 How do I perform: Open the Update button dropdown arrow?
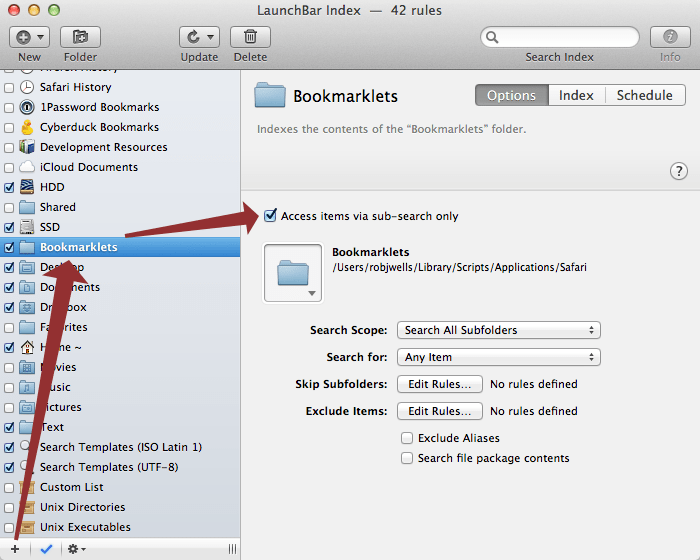tap(211, 37)
